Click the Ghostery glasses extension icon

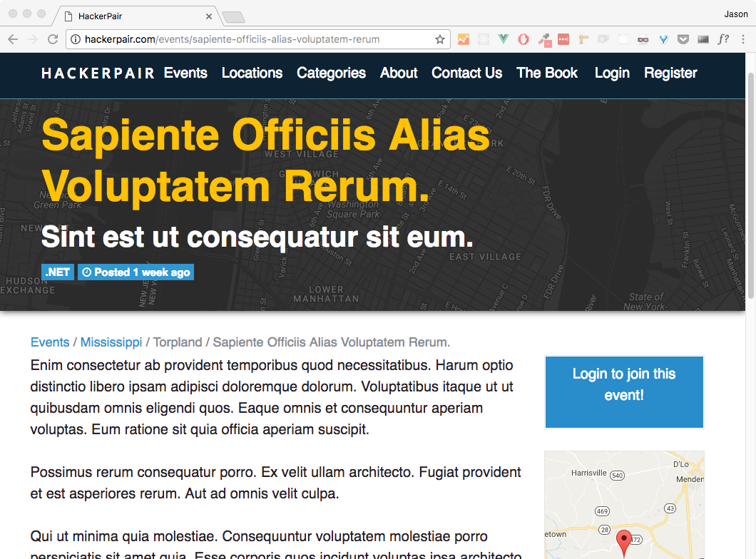[643, 39]
